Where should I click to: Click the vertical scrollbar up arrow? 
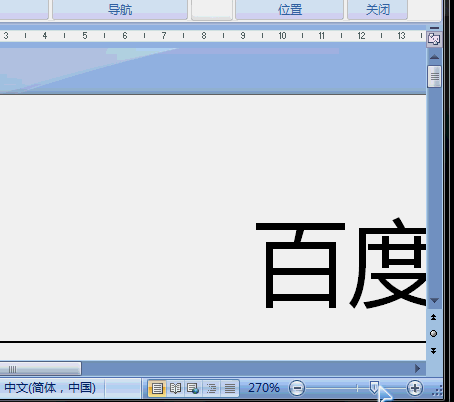click(x=434, y=57)
